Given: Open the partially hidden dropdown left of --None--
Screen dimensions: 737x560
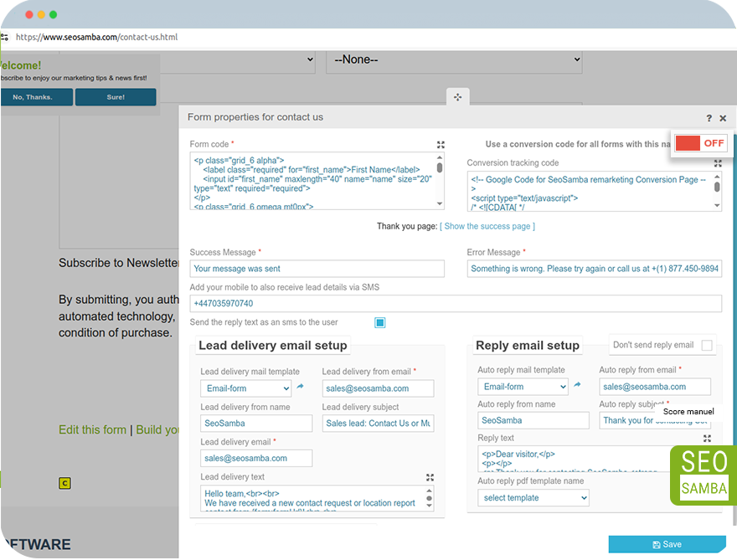Looking at the screenshot, I should (237, 59).
